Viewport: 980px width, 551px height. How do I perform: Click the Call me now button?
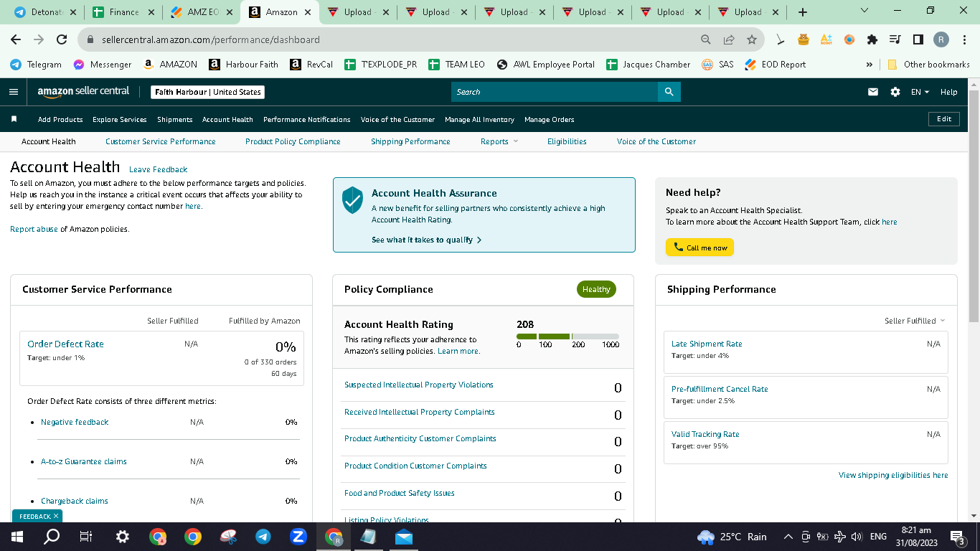pos(699,248)
